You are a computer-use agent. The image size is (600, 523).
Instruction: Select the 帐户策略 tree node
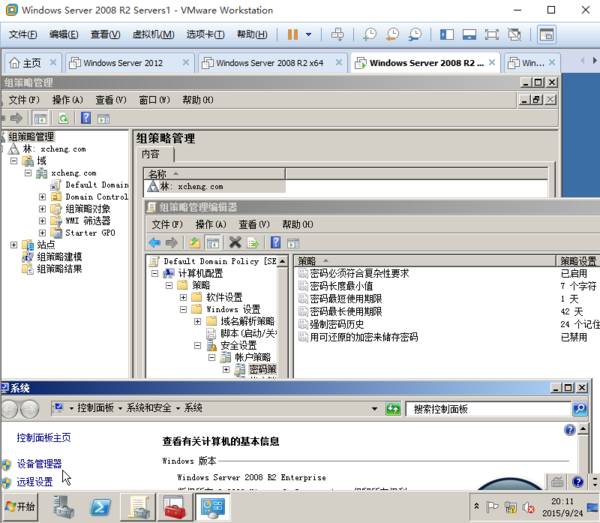(x=253, y=357)
